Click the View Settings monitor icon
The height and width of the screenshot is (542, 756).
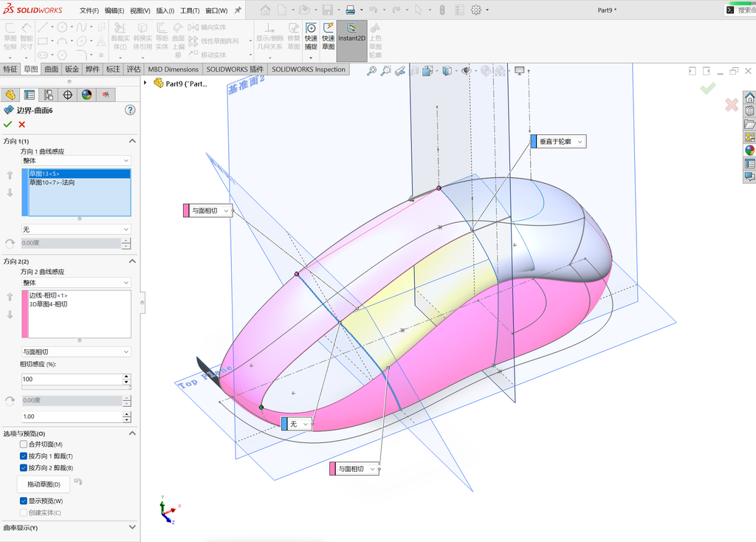pos(519,71)
